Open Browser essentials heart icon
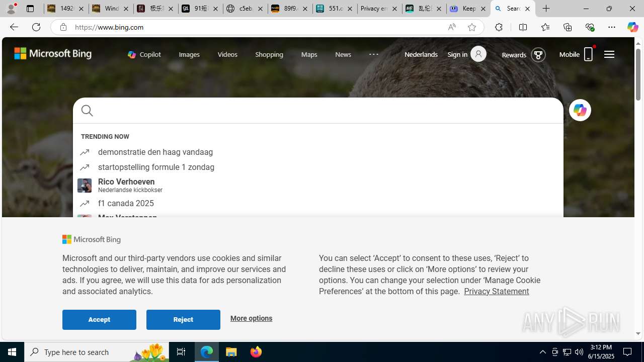Viewport: 644px width, 362px height. point(590,27)
